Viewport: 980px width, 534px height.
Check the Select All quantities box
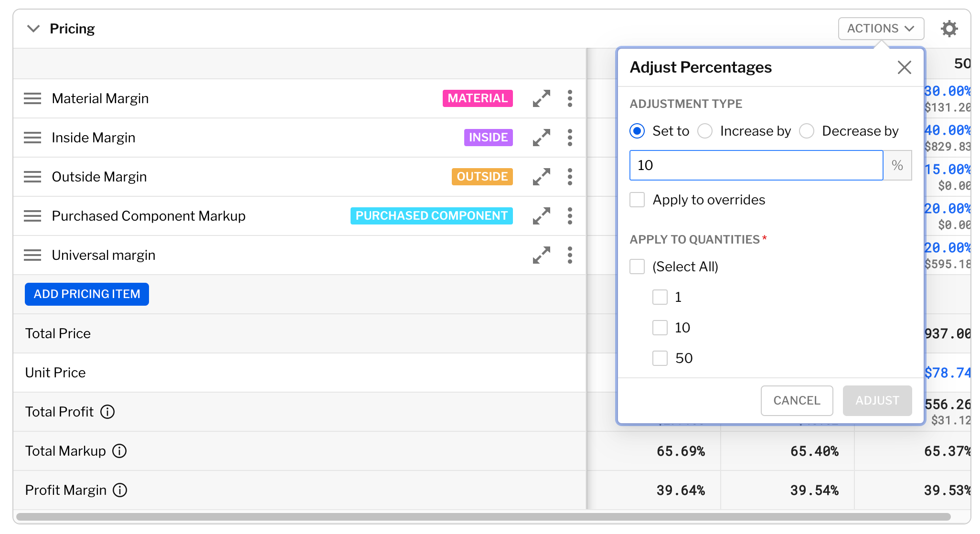(637, 267)
